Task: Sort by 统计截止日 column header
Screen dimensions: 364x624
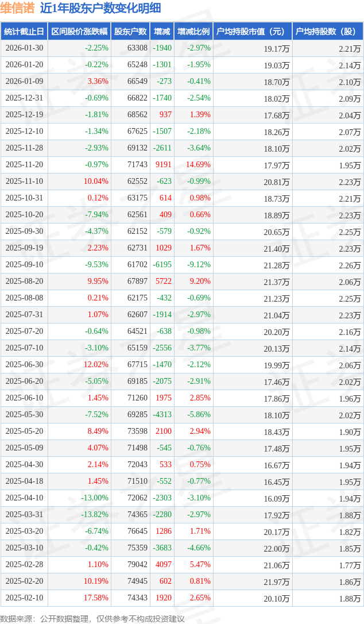Action: point(24,32)
